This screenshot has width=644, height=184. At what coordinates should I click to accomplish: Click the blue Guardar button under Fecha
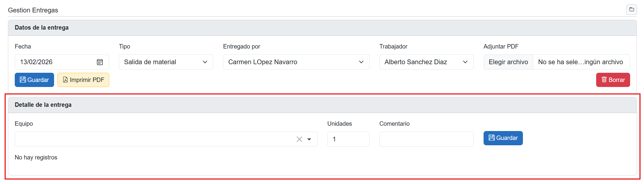point(34,80)
